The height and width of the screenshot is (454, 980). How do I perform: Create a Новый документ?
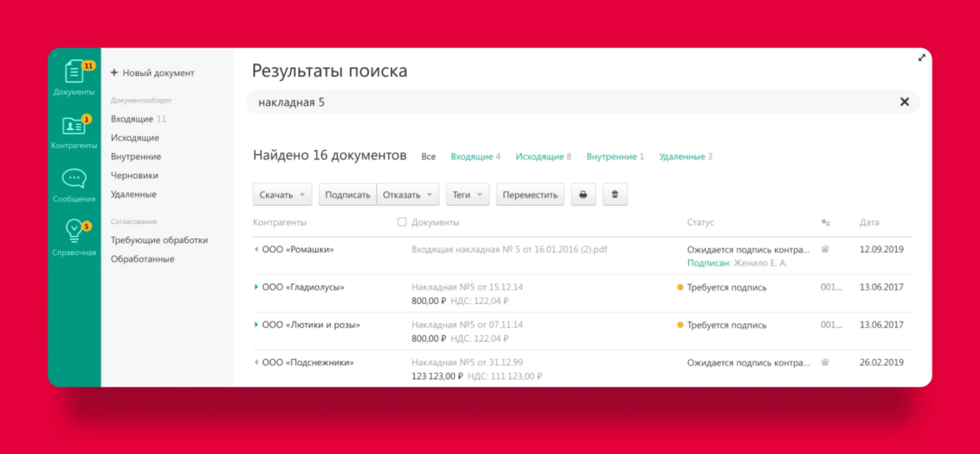pyautogui.click(x=152, y=73)
